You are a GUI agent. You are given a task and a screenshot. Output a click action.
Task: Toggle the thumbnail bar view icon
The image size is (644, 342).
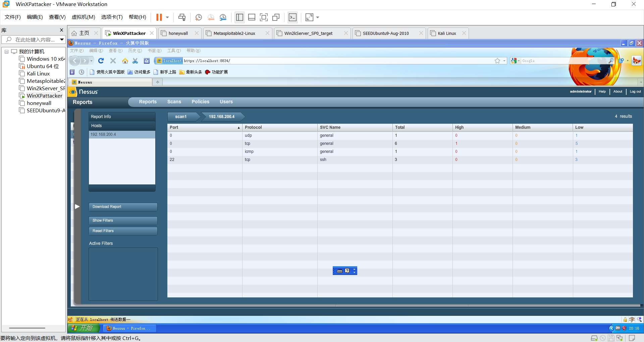click(252, 17)
